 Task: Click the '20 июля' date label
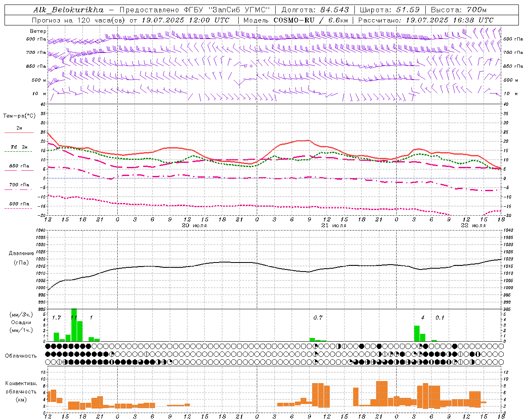194,226
